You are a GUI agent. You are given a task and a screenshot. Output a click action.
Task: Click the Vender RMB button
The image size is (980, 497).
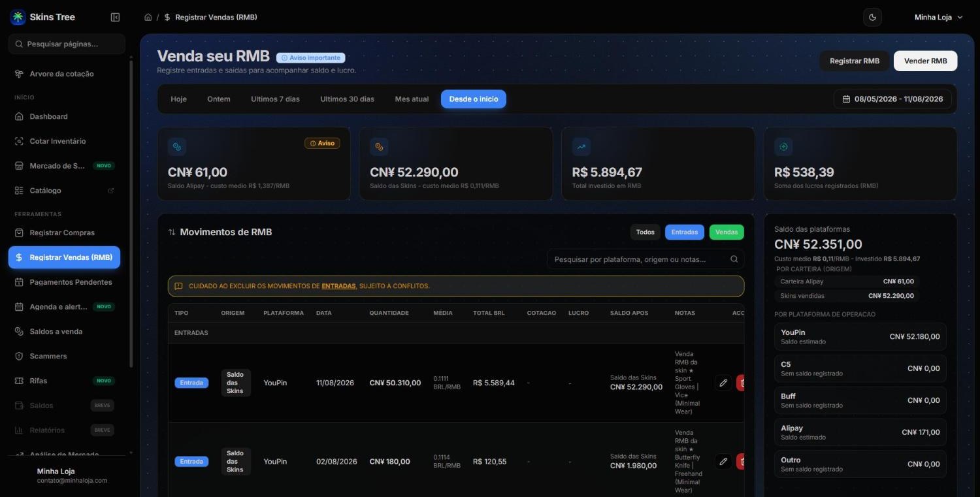(x=925, y=61)
